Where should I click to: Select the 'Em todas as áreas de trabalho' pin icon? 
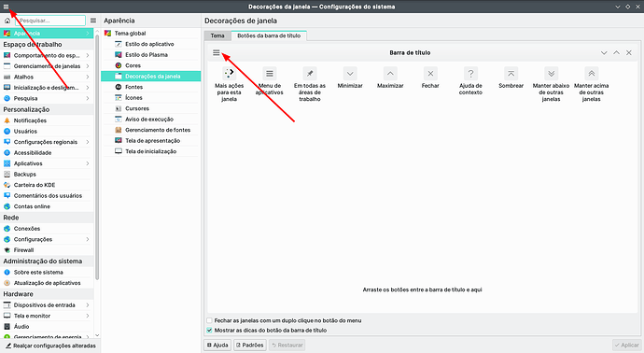coord(310,74)
